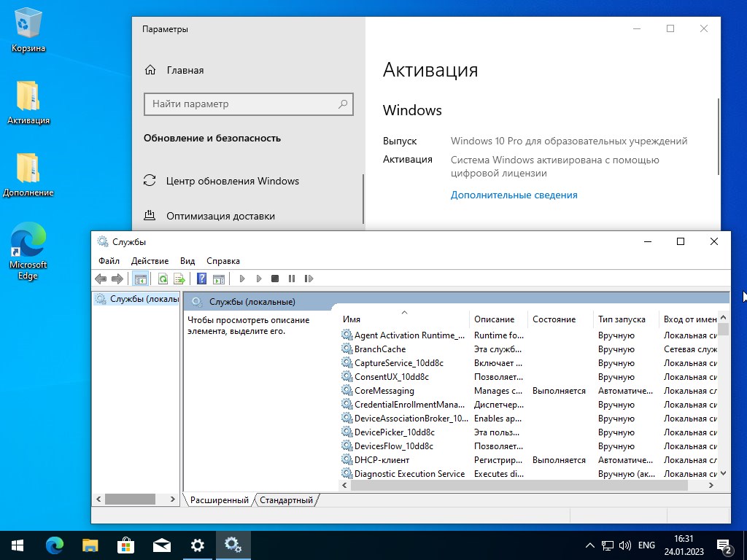Click in the Найти параметр search field

point(248,104)
